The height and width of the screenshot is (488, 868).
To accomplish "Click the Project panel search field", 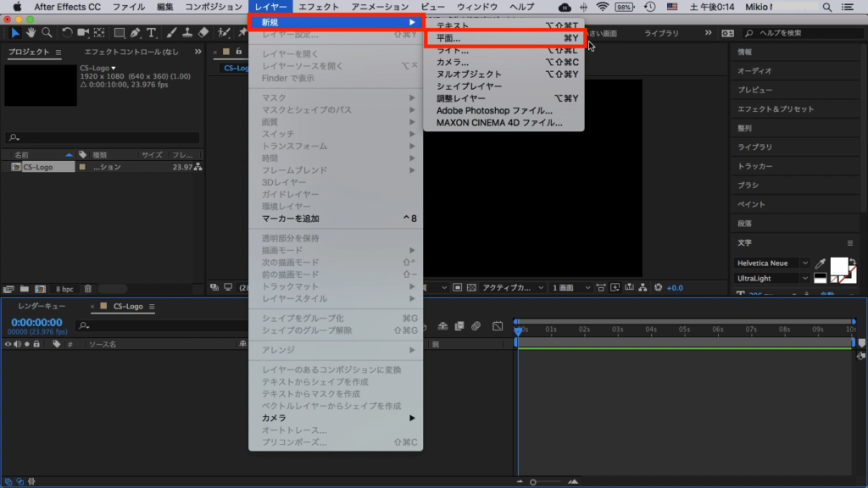I will tap(103, 137).
